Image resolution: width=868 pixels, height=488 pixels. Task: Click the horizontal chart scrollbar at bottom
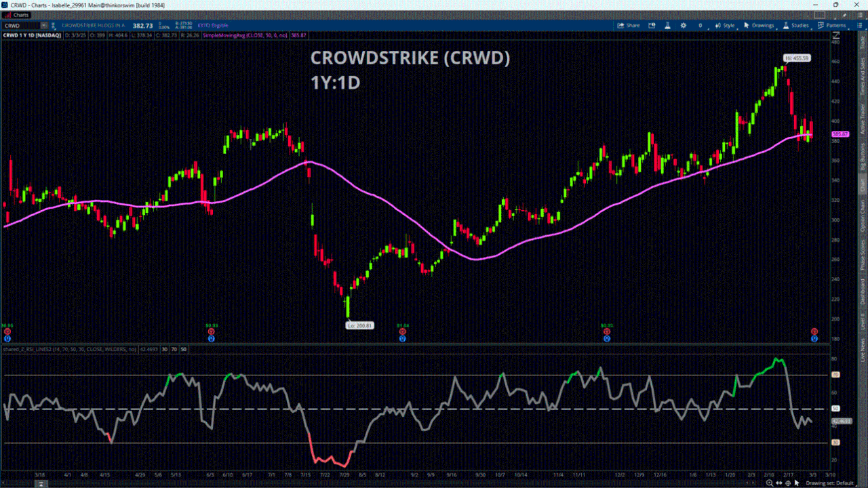tap(41, 483)
